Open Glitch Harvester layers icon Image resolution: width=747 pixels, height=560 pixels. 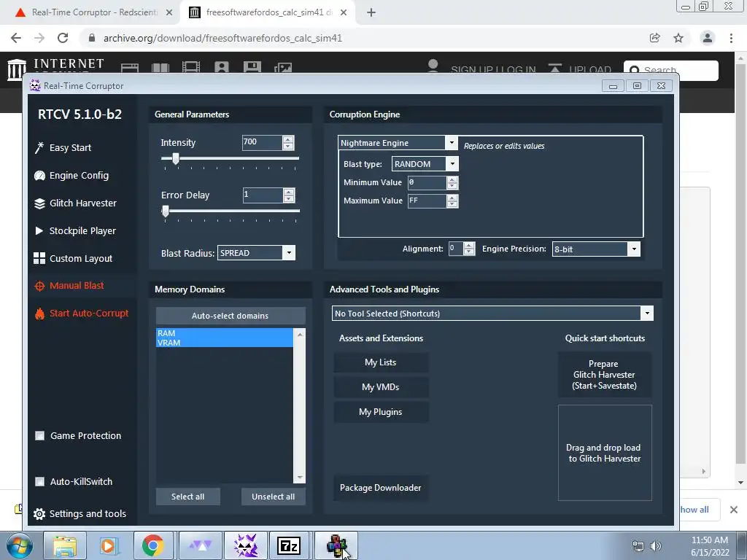point(39,203)
